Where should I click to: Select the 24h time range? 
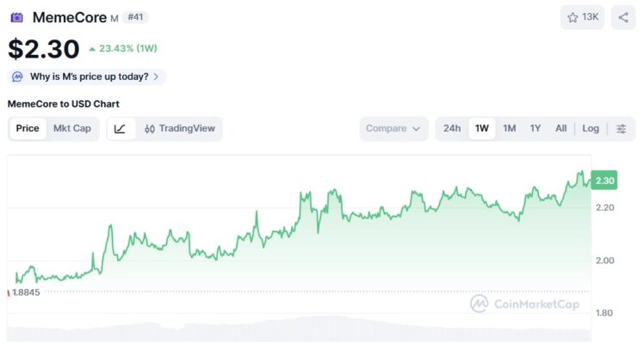click(452, 129)
